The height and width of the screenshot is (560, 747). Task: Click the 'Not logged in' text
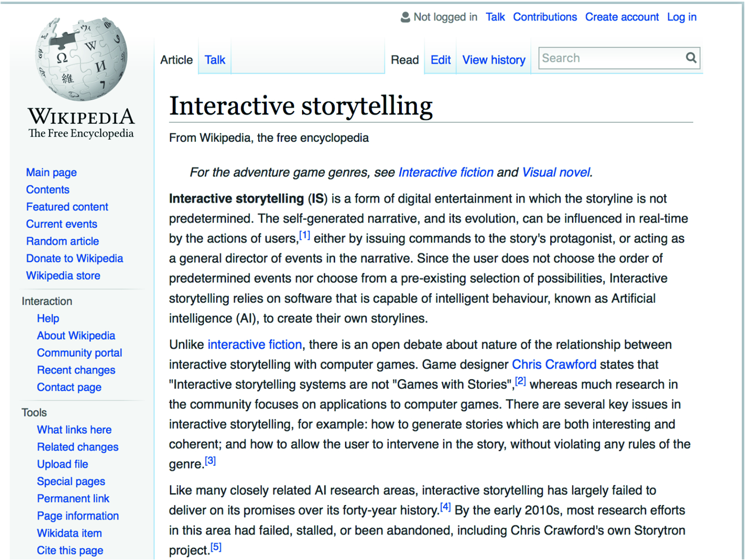[446, 17]
